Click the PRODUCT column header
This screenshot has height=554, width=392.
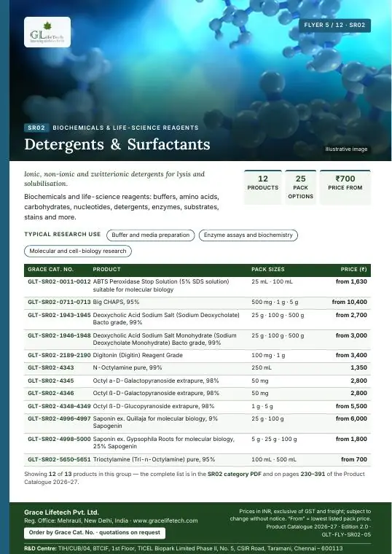(x=106, y=269)
